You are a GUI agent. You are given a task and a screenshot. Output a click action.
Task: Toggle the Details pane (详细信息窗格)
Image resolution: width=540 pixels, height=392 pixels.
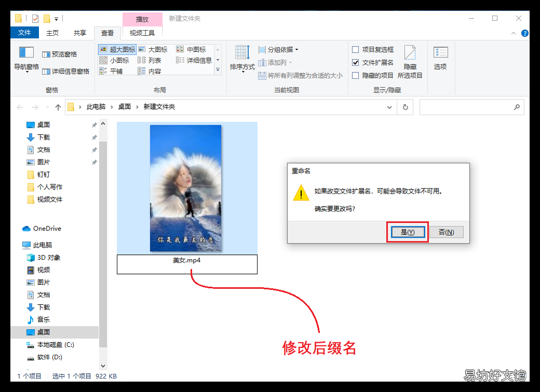tap(65, 71)
